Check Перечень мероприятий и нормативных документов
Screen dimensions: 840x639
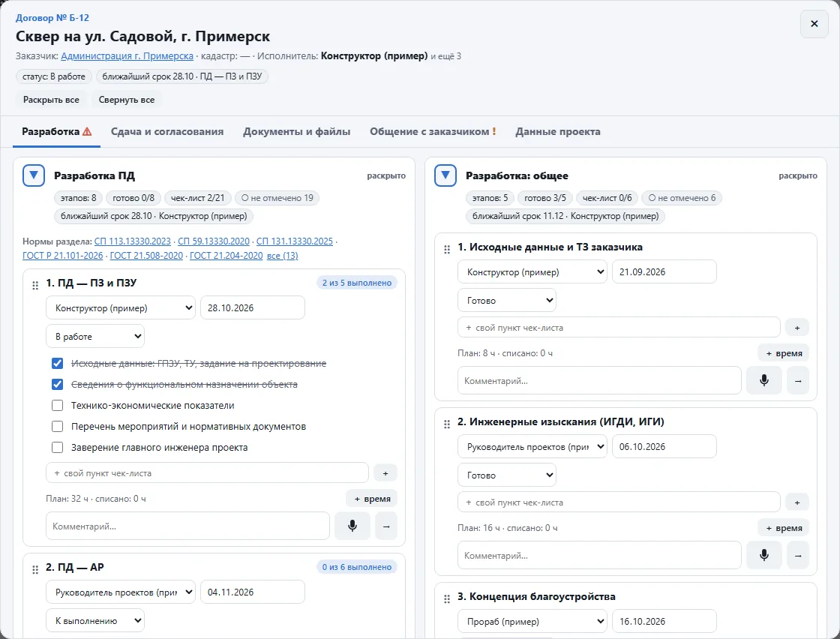tap(57, 426)
